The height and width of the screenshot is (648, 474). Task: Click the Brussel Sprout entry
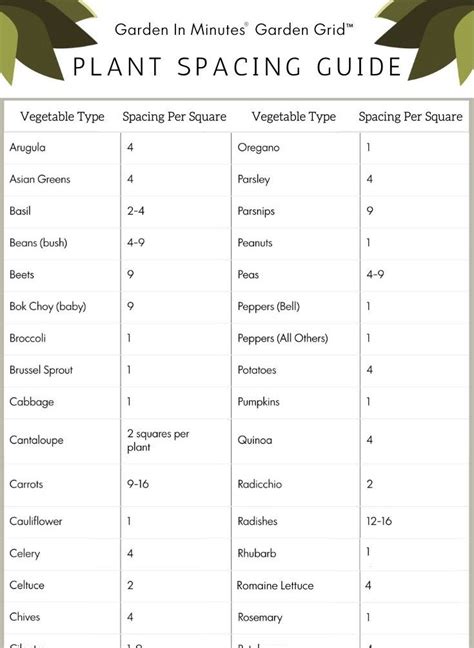[41, 370]
